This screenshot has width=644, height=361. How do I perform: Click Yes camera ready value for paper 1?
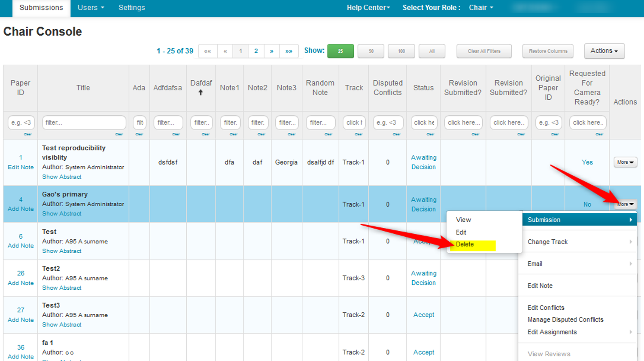[x=587, y=162]
